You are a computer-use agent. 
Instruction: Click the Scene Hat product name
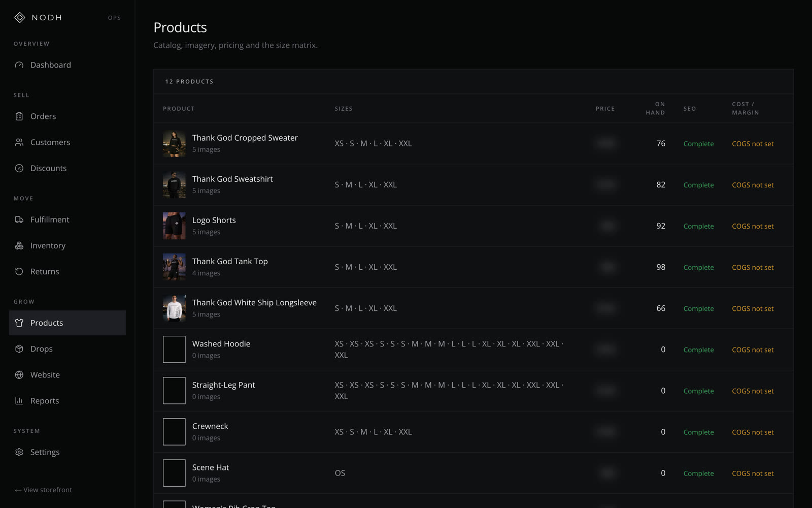211,467
